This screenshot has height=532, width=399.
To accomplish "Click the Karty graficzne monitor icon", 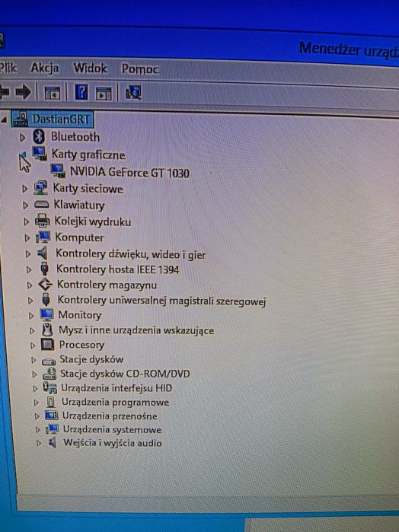I will [x=40, y=153].
